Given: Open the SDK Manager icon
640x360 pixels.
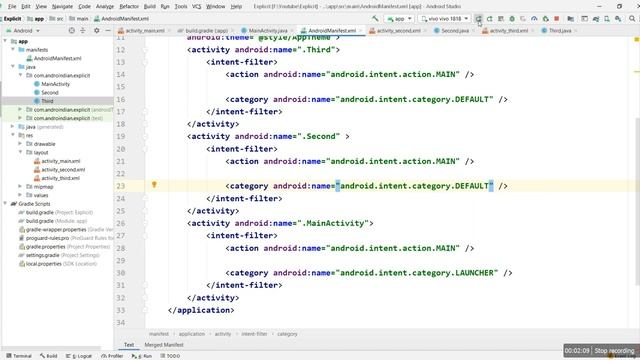Looking at the screenshot, I should (618, 19).
